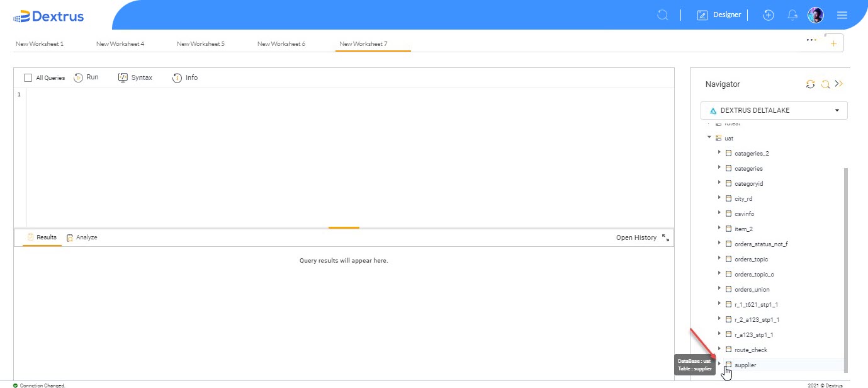This screenshot has width=868, height=388.
Task: Click the supplier table icon
Action: pyautogui.click(x=728, y=365)
